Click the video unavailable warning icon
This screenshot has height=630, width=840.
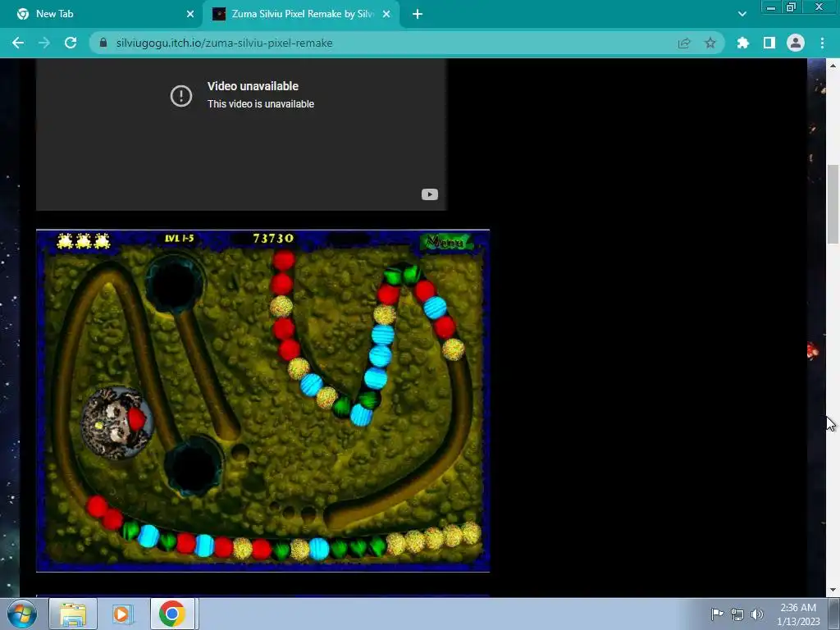181,96
